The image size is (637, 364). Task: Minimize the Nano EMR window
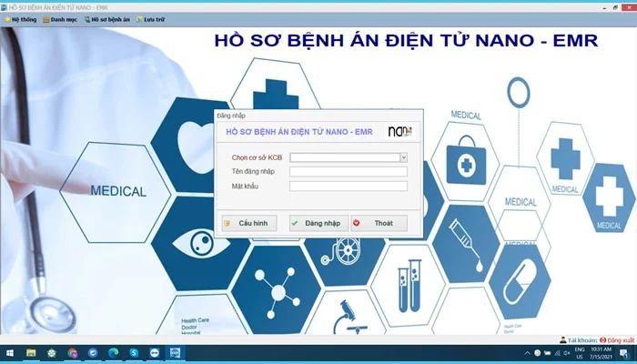[x=604, y=7]
